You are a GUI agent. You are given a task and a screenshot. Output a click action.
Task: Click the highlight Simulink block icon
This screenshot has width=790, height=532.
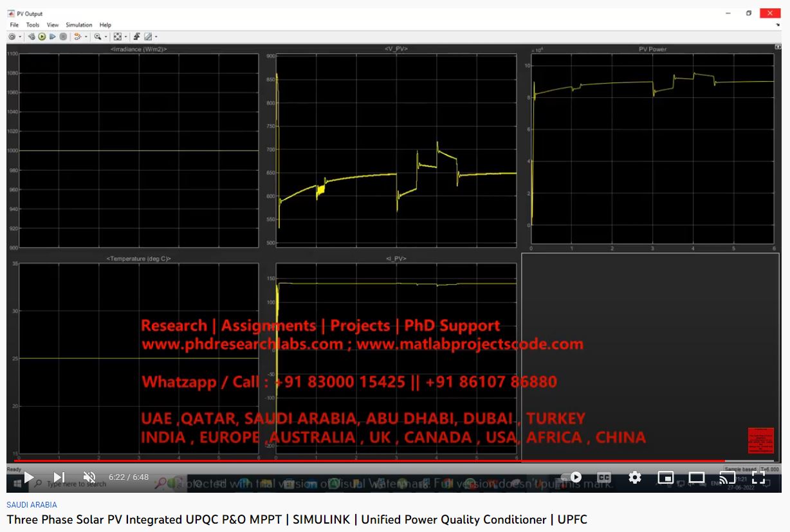click(78, 37)
